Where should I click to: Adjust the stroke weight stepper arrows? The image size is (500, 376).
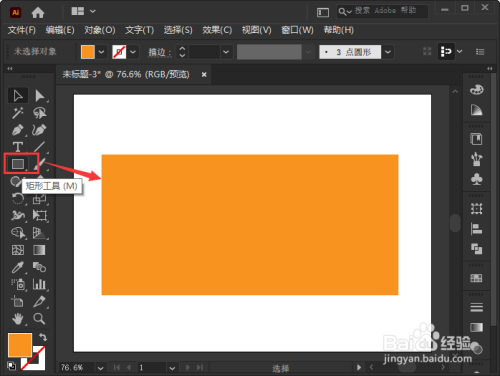(182, 52)
